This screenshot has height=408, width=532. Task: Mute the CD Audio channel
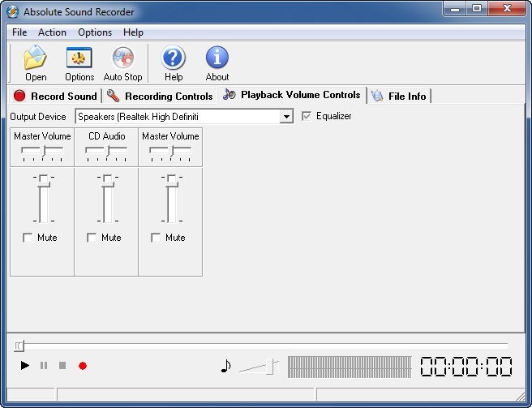(x=92, y=238)
